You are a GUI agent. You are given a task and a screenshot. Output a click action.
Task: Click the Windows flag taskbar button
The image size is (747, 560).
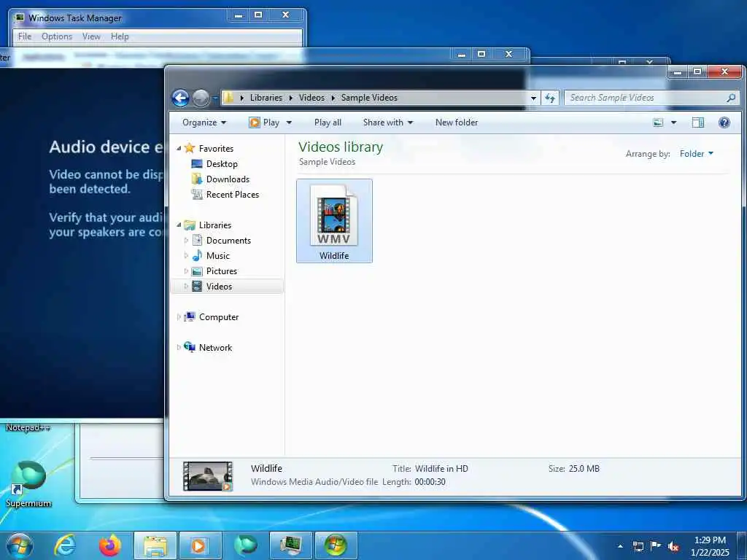click(x=336, y=545)
